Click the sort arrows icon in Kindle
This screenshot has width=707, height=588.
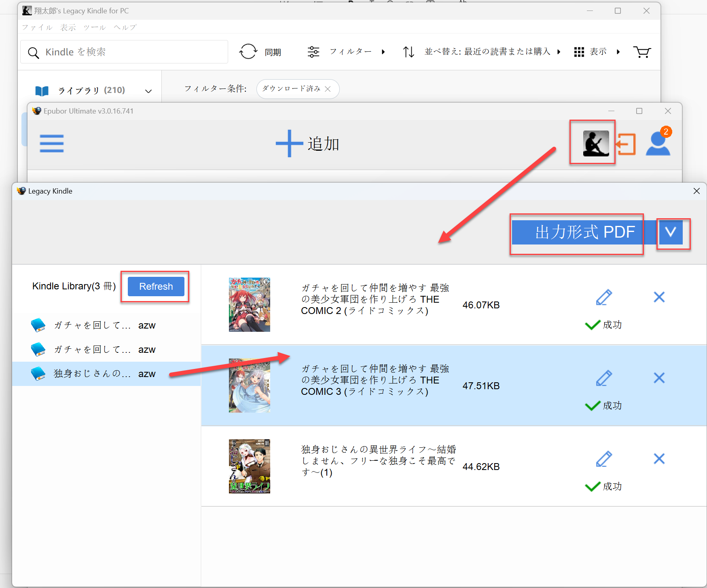(409, 52)
